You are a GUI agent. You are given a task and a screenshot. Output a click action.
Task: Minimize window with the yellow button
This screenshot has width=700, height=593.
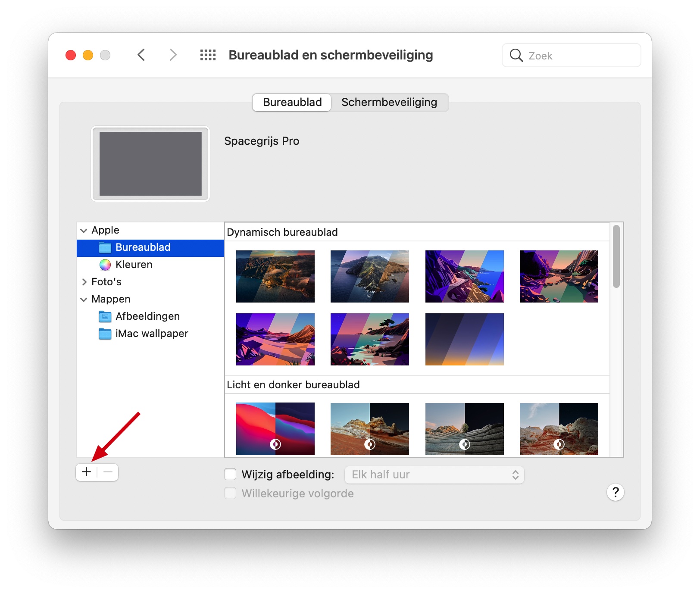click(88, 55)
